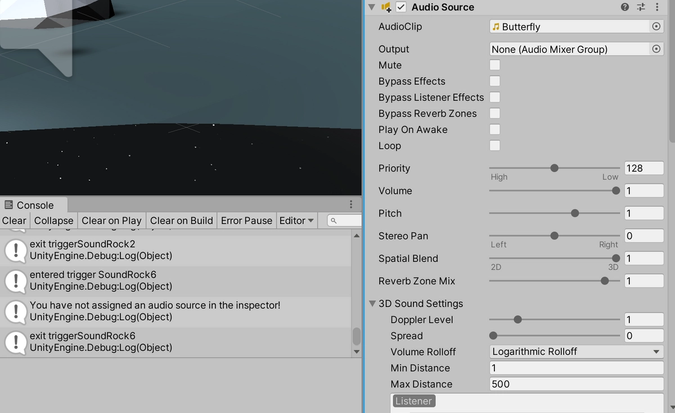Select log 'exit triggerSoundRock6'
Image resolution: width=675 pixels, height=413 pixels.
176,342
